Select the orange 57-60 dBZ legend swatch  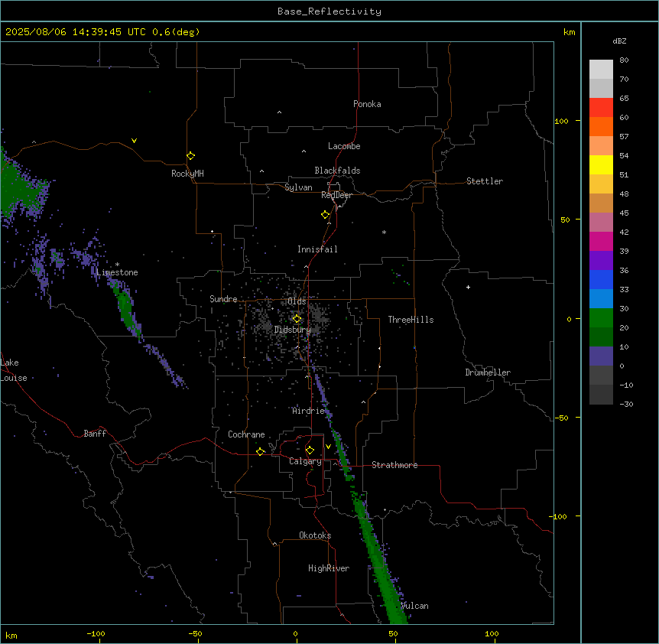pos(601,126)
